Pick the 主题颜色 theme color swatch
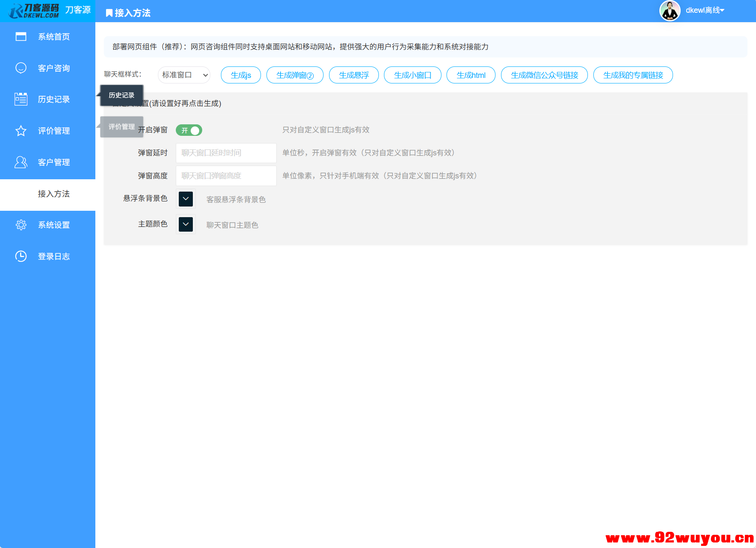The width and height of the screenshot is (756, 548). pos(185,224)
